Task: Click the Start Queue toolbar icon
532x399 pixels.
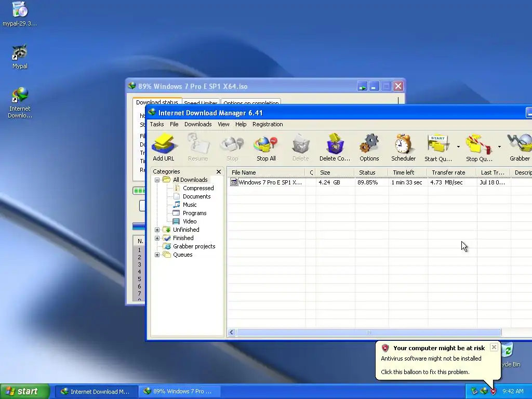Action: pos(438,147)
